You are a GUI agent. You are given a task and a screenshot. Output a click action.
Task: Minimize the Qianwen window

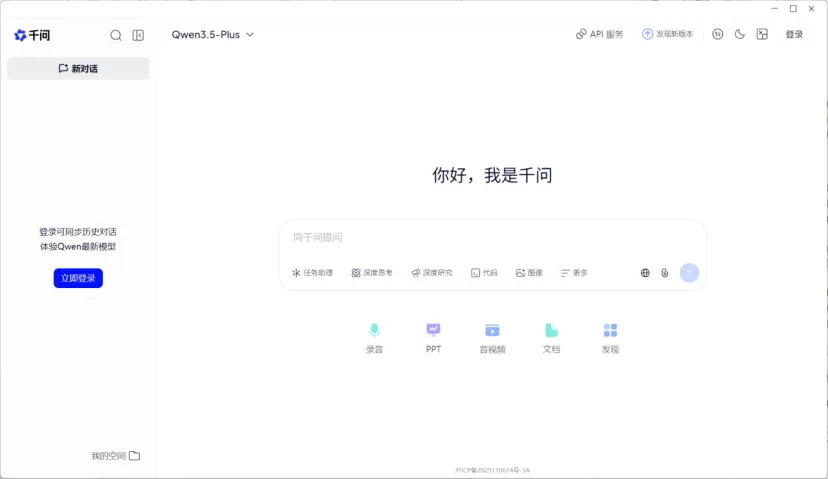click(x=775, y=8)
